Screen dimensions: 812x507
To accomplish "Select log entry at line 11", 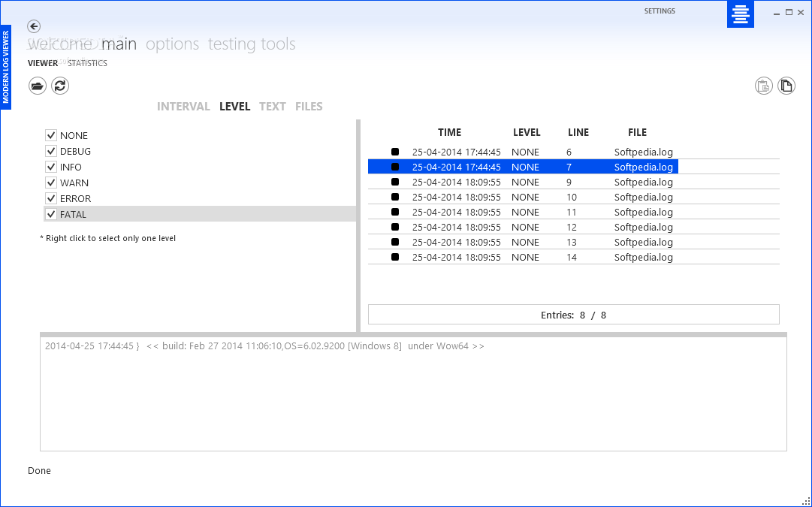I will point(574,212).
